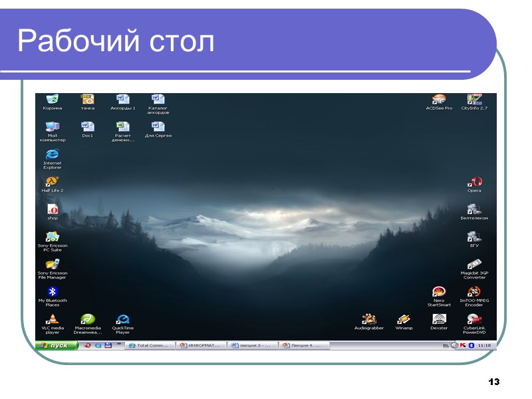Image resolution: width=532 pixels, height=399 pixels.
Task: Open My Bluetooth Places
Action: pos(53,293)
